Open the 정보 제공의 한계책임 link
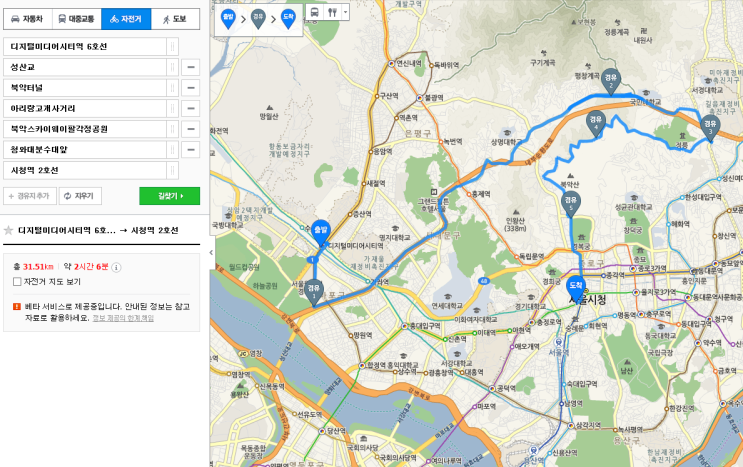Image resolution: width=743 pixels, height=467 pixels. pyautogui.click(x=123, y=318)
